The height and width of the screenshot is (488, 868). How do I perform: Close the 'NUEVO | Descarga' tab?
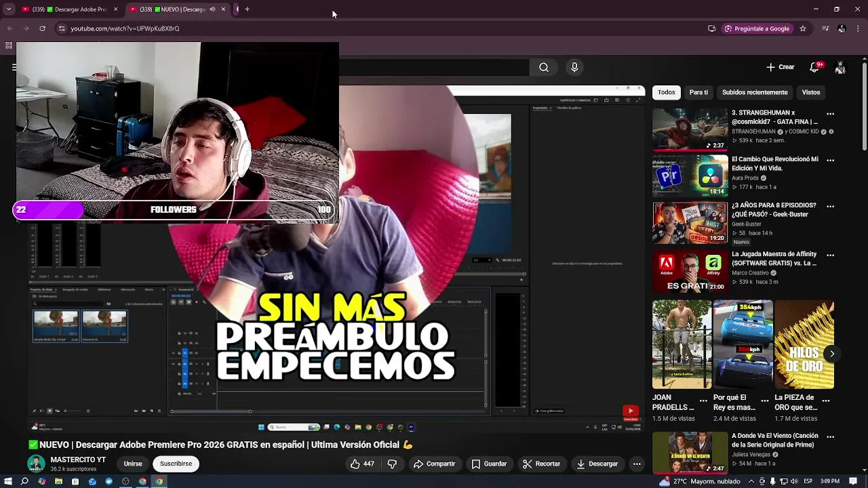click(x=223, y=9)
